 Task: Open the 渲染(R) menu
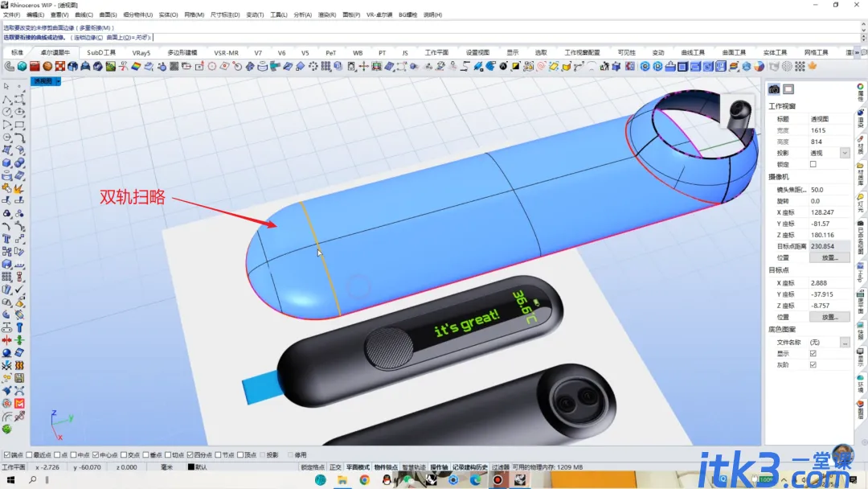326,15
